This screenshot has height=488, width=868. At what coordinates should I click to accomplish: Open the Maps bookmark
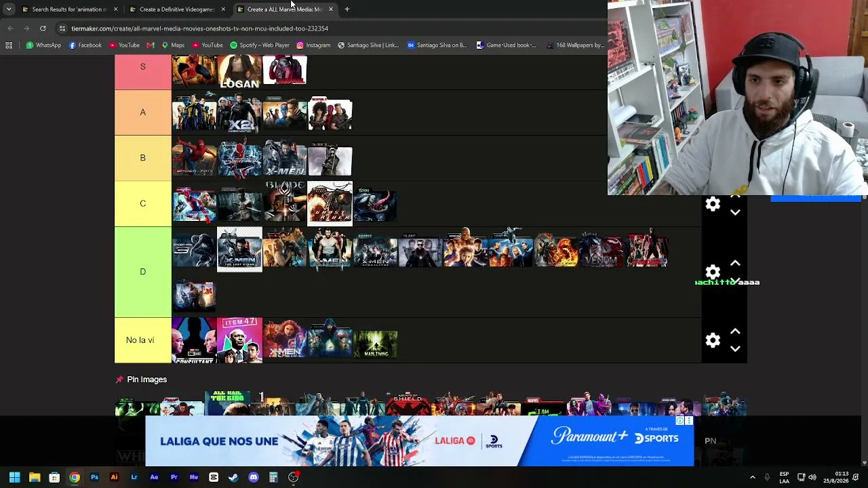click(173, 45)
